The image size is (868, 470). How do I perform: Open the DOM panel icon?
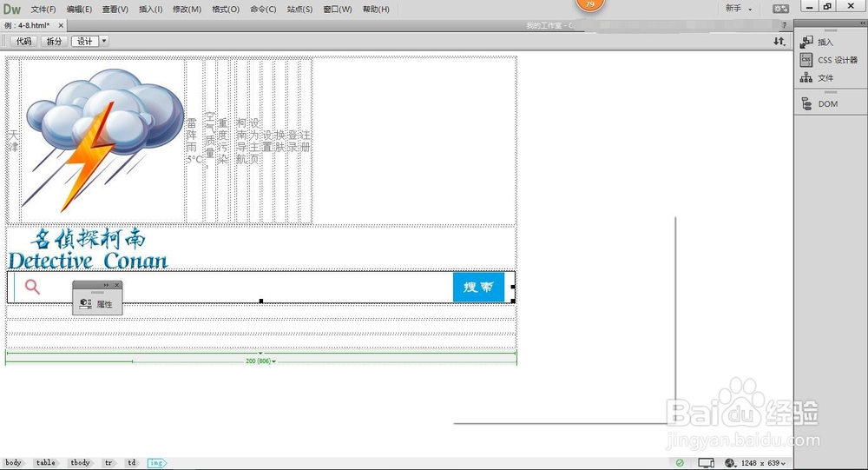(806, 103)
